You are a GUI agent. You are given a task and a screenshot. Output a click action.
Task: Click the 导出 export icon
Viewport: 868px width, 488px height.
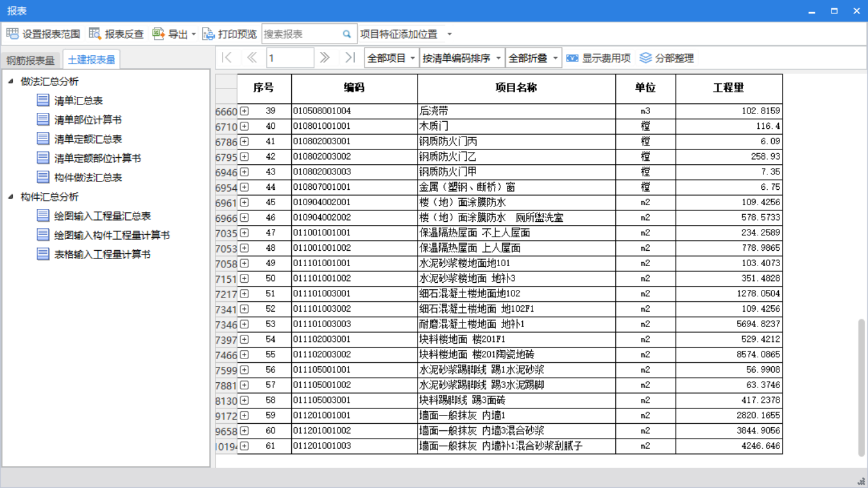click(x=158, y=34)
